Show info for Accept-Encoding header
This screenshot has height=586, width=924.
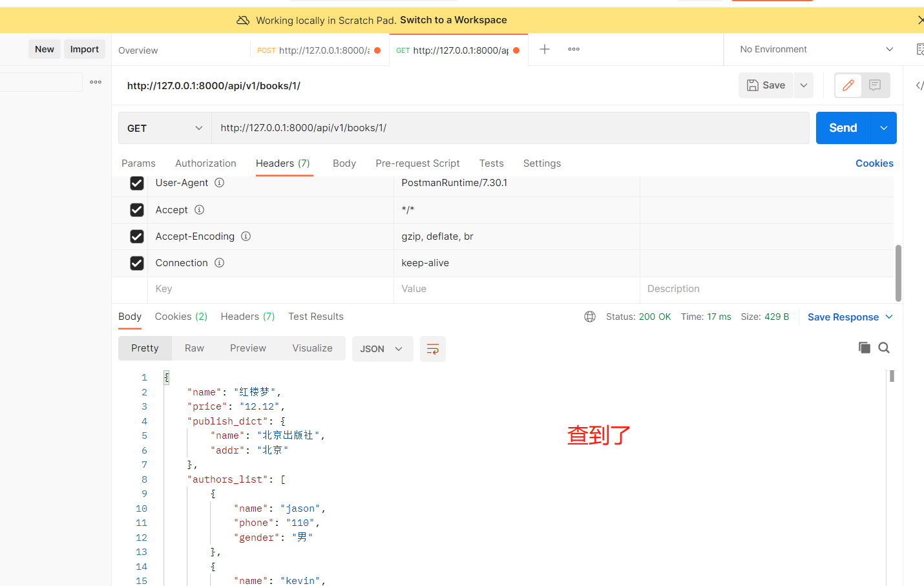(x=246, y=236)
